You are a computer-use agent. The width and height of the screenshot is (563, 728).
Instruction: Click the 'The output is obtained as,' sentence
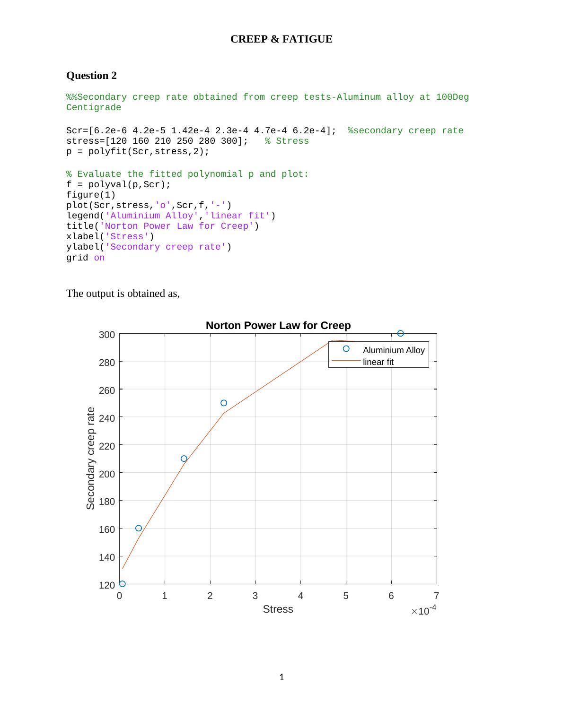coord(123,294)
